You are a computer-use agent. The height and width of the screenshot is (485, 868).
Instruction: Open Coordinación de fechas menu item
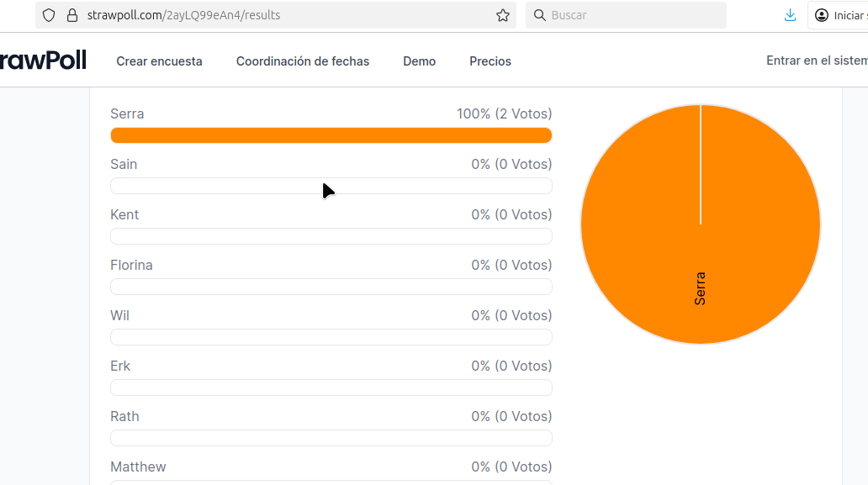[x=303, y=61]
